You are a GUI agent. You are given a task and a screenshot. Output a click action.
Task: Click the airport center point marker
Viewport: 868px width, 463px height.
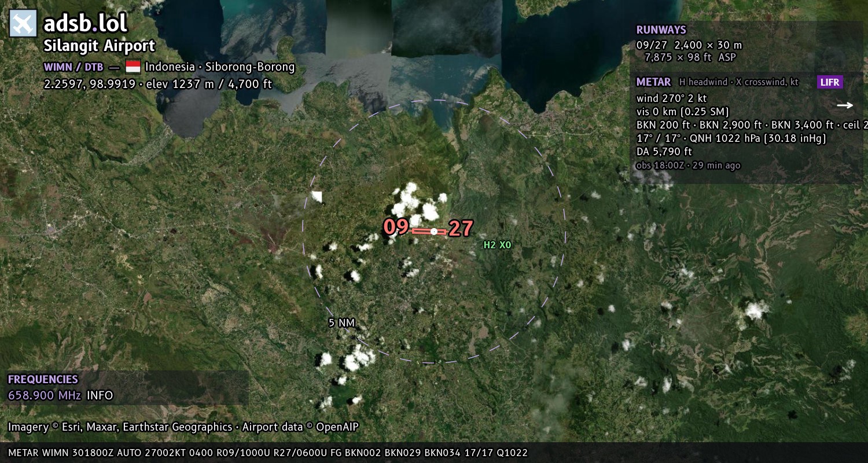[434, 231]
